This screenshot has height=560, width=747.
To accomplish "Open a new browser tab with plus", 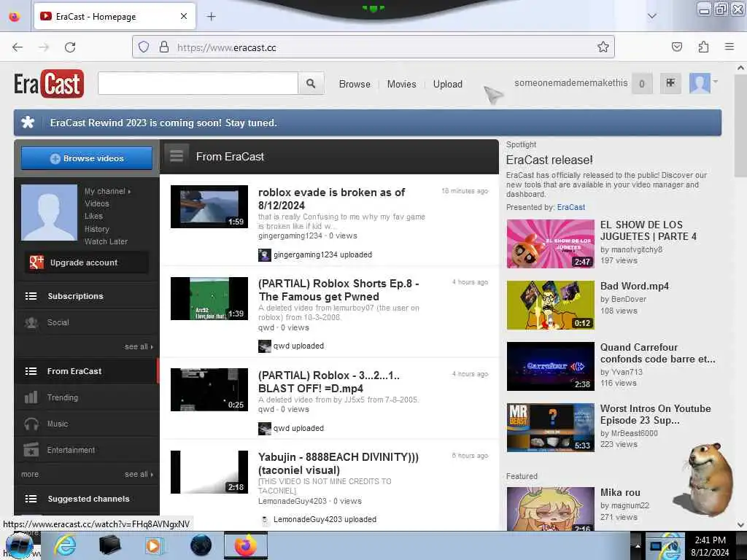I will point(211,17).
